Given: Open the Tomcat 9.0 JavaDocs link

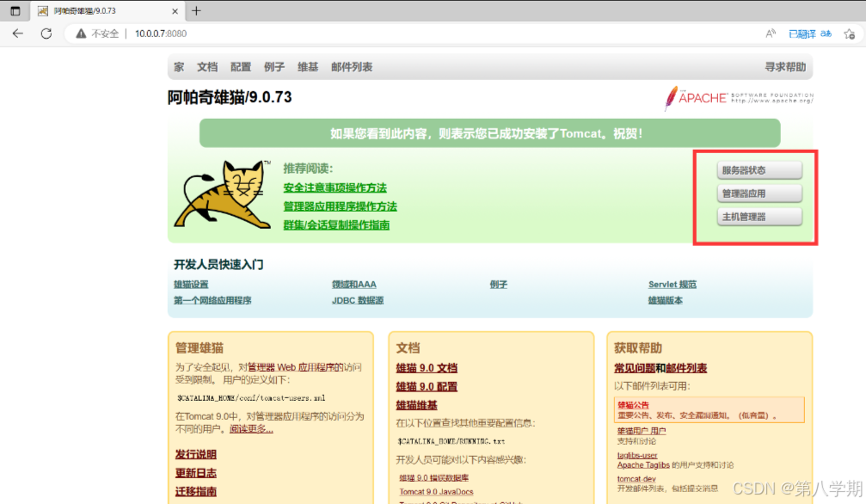Looking at the screenshot, I should [x=436, y=492].
